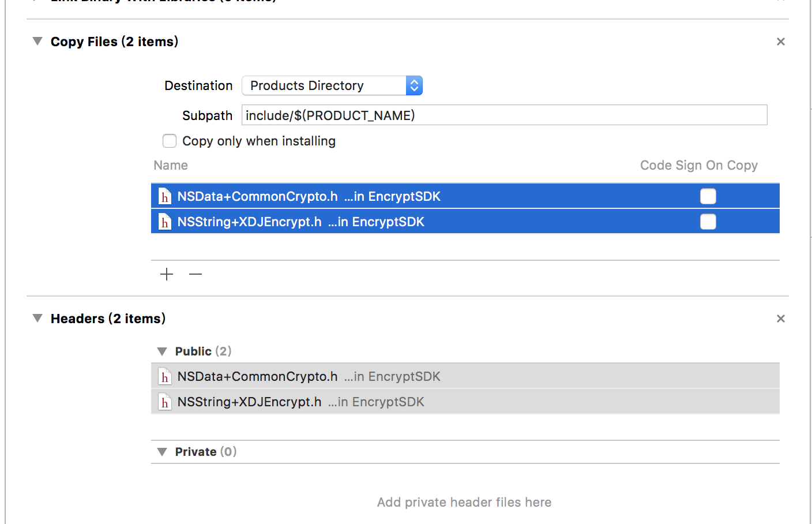Image resolution: width=812 pixels, height=524 pixels.
Task: Toggle Code Sign On Copy for NSString+XDJEncrypt.h
Action: (708, 222)
